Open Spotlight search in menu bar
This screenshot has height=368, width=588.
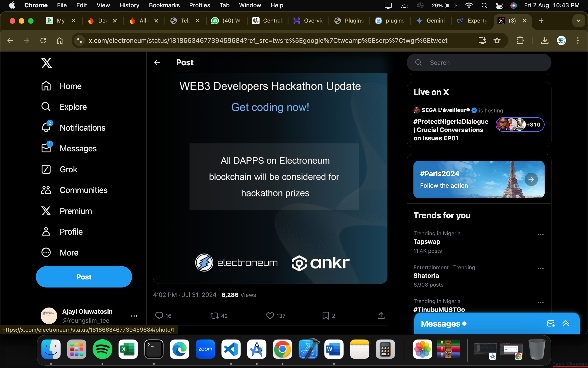[x=484, y=5]
